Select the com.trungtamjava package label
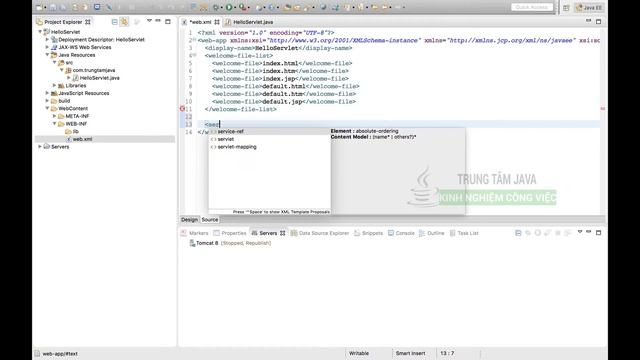The width and height of the screenshot is (640, 360). (94, 70)
